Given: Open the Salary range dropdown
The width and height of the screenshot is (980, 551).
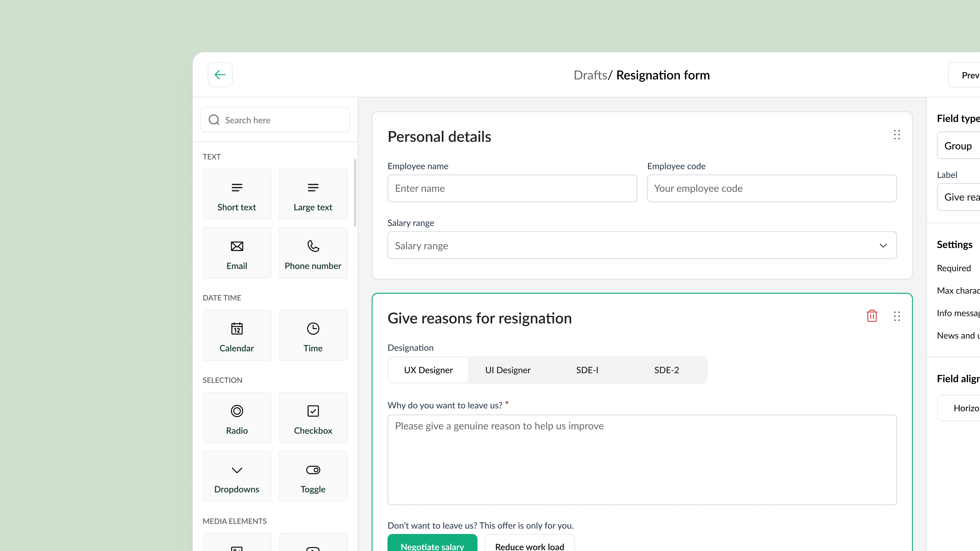Looking at the screenshot, I should point(642,245).
